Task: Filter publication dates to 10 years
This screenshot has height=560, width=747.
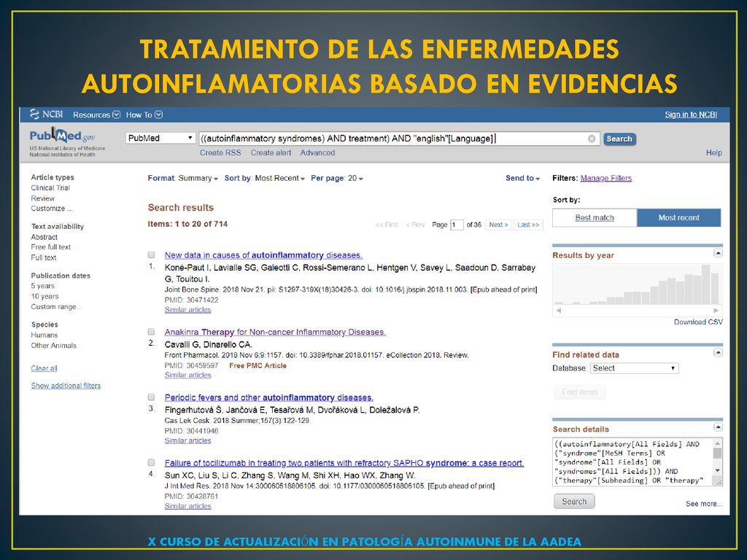Action: click(44, 296)
